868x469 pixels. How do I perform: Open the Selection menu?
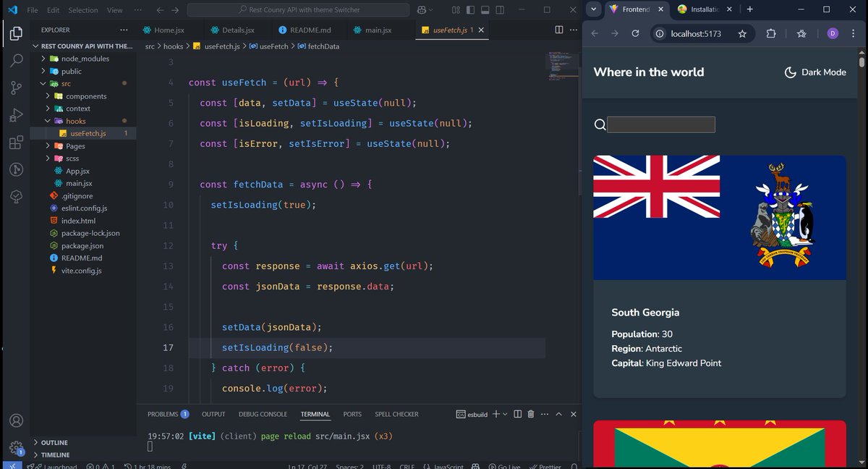point(82,10)
